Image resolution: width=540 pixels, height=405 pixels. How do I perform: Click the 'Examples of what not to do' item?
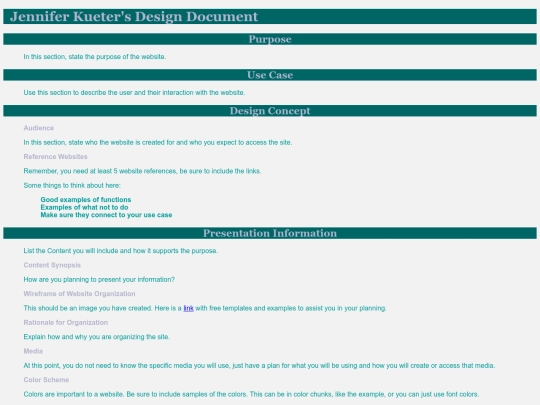(x=84, y=207)
